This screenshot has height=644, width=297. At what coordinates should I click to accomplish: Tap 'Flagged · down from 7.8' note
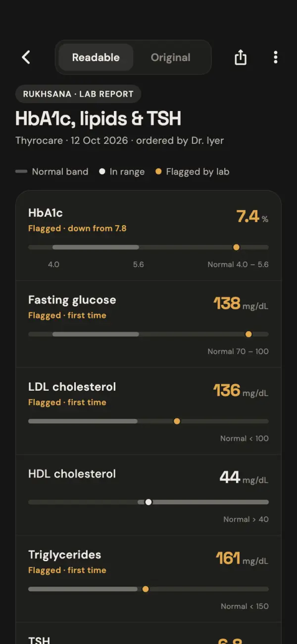tap(77, 229)
